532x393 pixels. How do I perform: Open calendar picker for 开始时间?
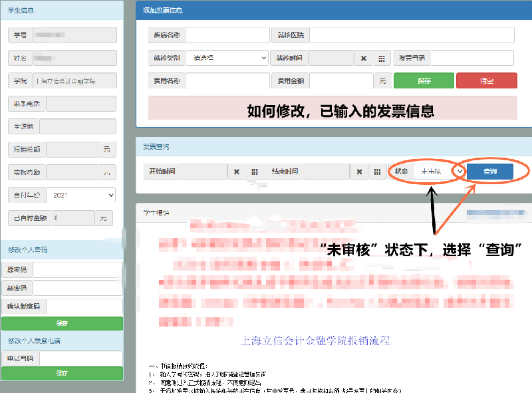(x=255, y=172)
